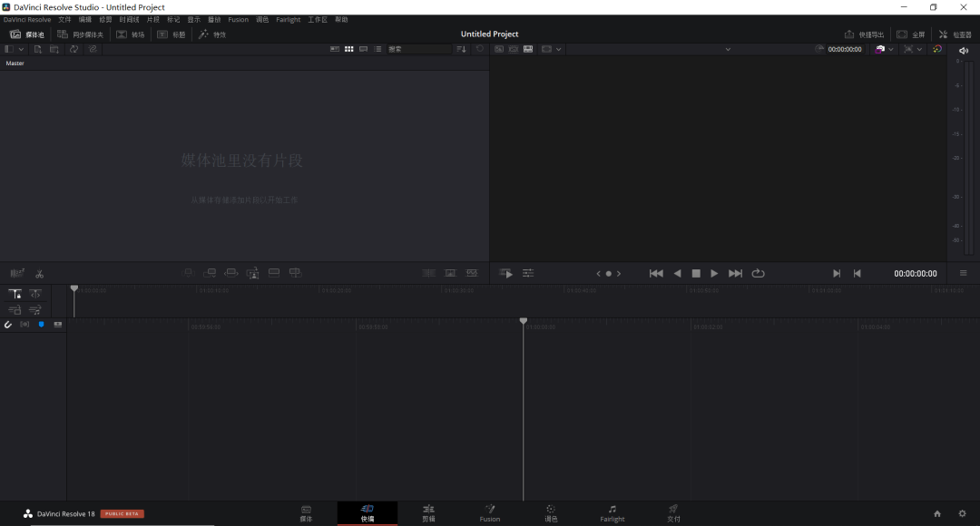The height and width of the screenshot is (526, 980).
Task: Click the Full Screen (全屏) button
Action: pos(911,34)
